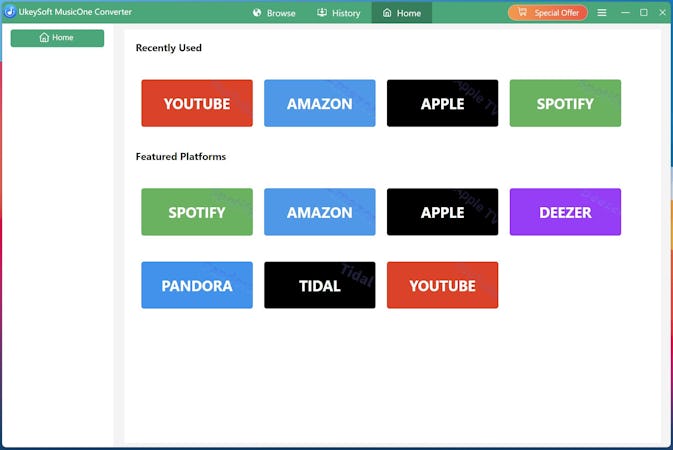
Task: Open Spotify under Recently Used
Action: 565,103
